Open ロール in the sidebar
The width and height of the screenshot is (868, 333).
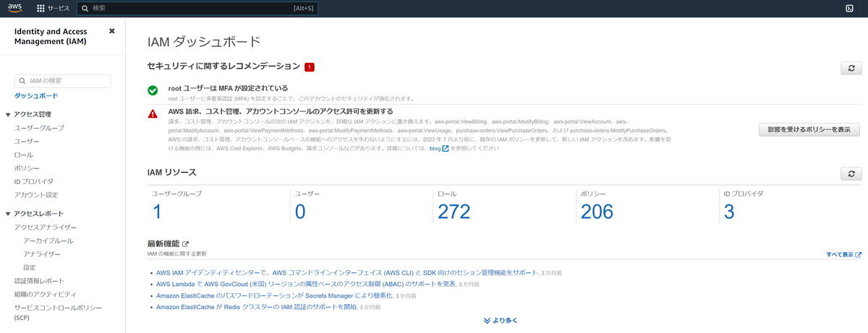tap(23, 155)
